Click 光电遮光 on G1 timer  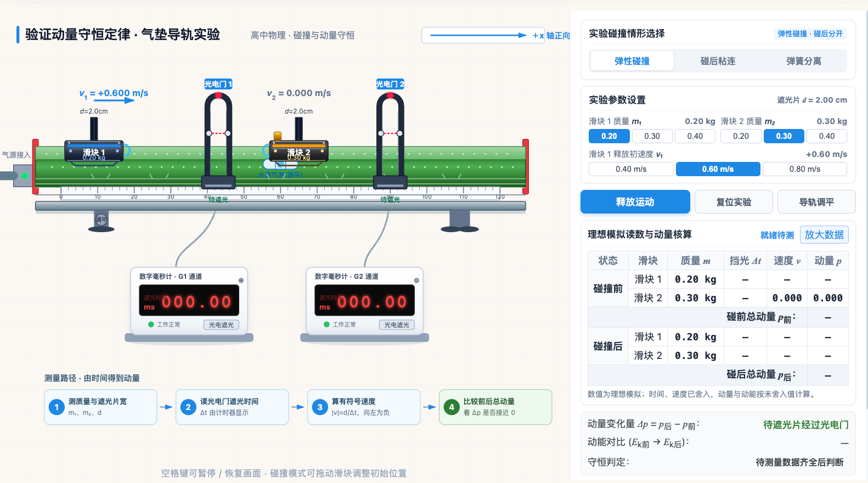pyautogui.click(x=221, y=325)
